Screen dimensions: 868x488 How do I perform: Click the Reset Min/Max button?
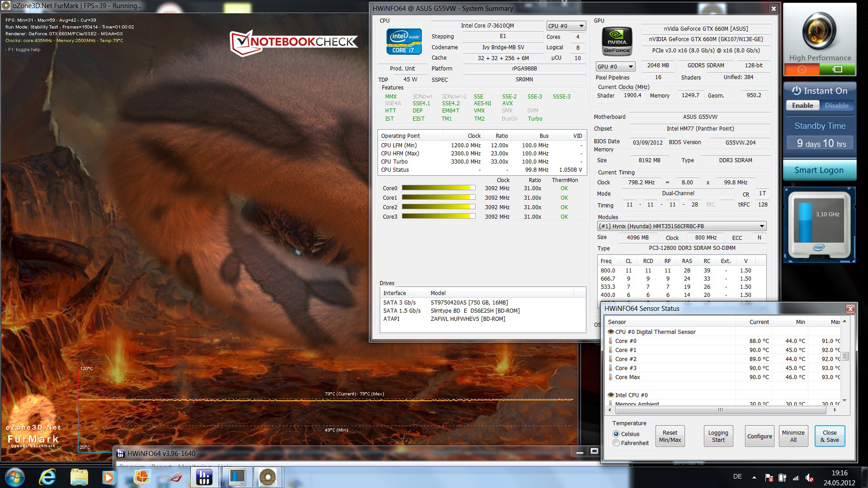click(x=670, y=436)
